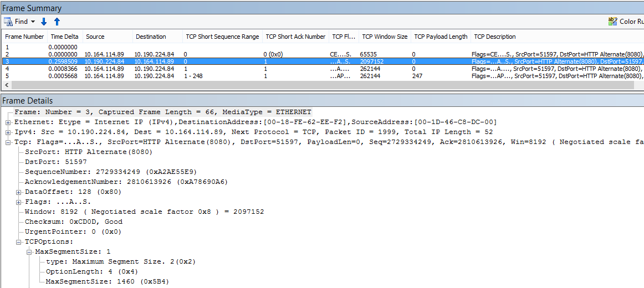Click the Frame Details panel title
The height and width of the screenshot is (288, 644).
pyautogui.click(x=28, y=100)
